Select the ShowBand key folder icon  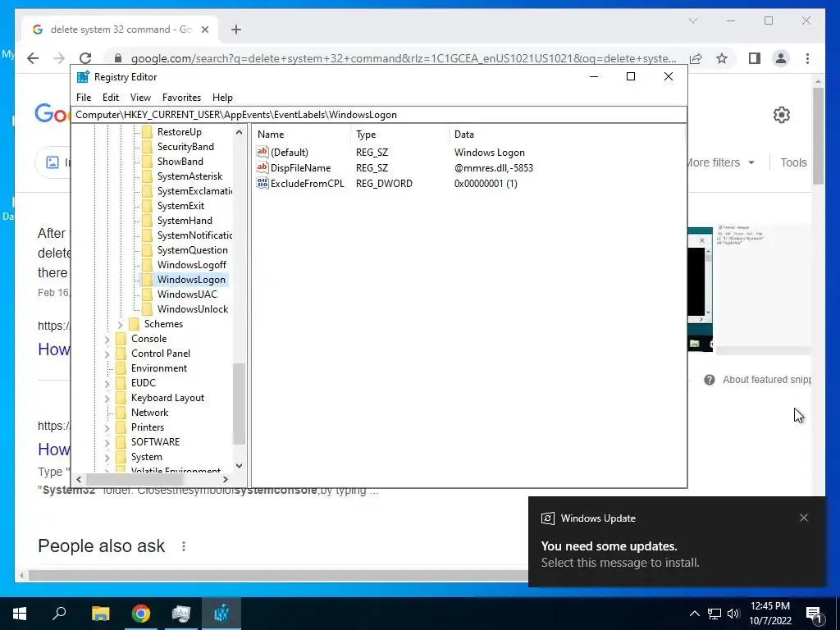[147, 162]
